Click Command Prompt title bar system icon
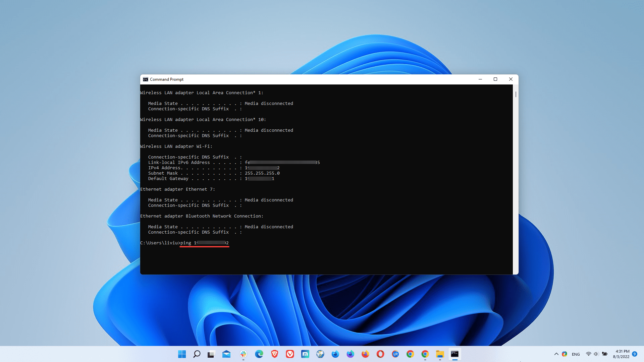The width and height of the screenshot is (644, 362). click(x=145, y=79)
